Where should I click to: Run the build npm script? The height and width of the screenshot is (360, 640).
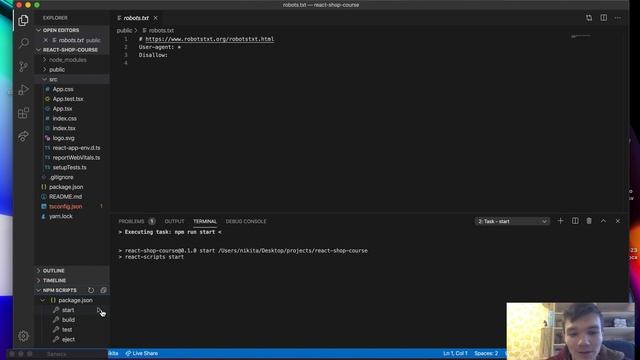coord(68,320)
